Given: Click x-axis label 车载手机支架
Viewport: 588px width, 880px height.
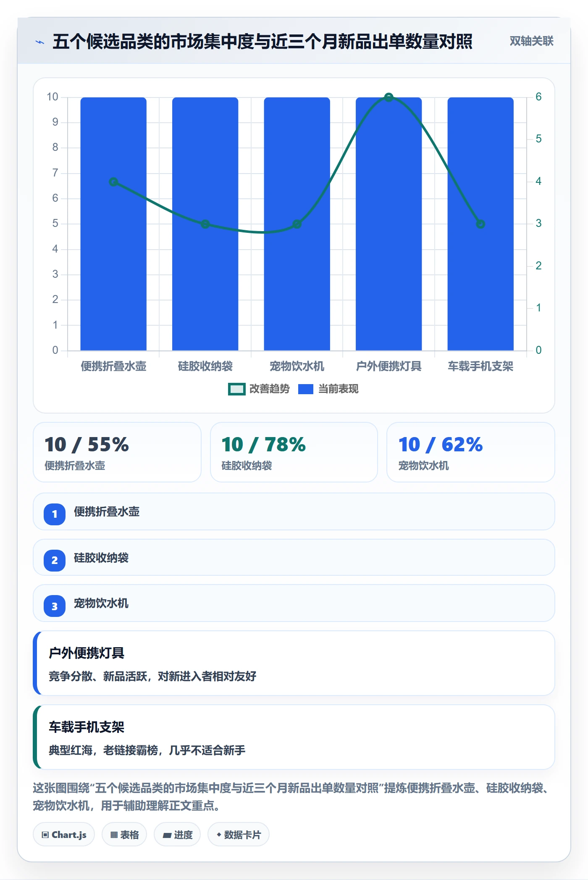Looking at the screenshot, I should point(480,366).
